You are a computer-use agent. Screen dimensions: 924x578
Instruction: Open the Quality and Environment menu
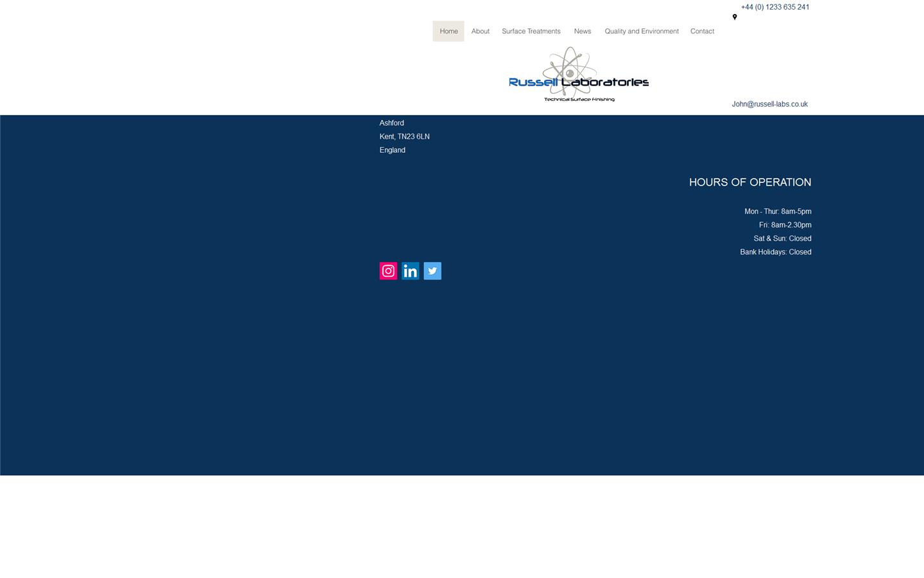click(641, 31)
